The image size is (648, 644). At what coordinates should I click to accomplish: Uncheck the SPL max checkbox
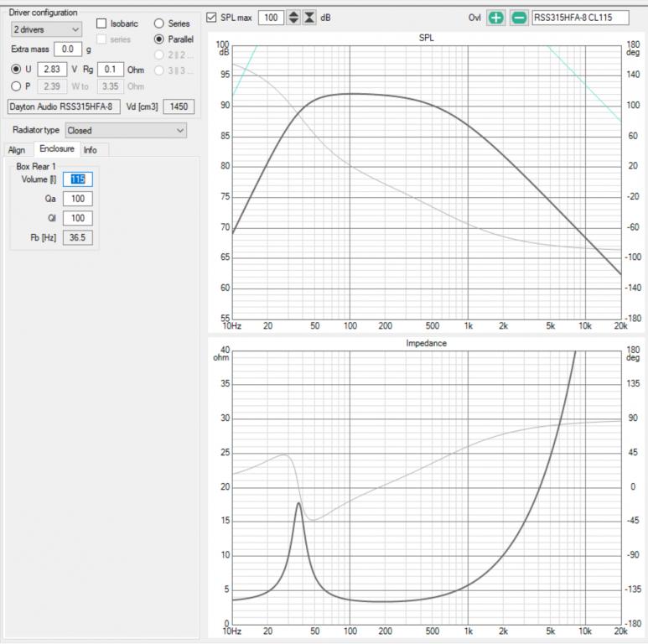(211, 18)
